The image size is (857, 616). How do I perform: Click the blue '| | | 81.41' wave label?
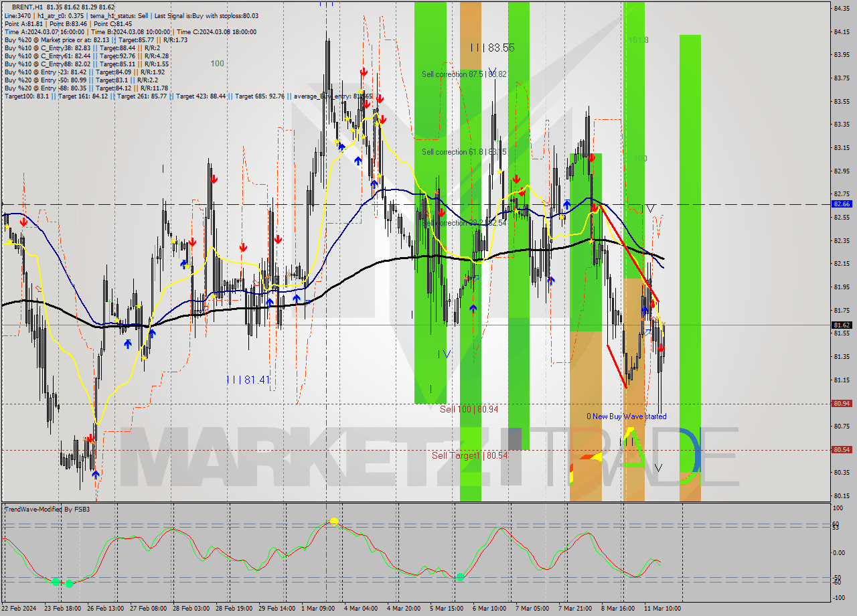pos(248,380)
